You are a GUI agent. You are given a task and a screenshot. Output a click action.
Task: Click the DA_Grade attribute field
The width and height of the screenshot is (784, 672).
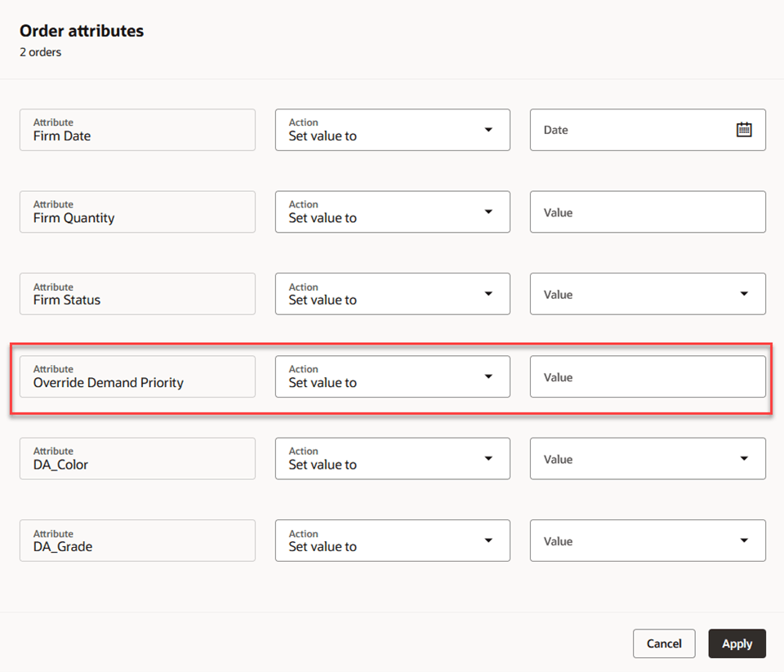pos(137,540)
